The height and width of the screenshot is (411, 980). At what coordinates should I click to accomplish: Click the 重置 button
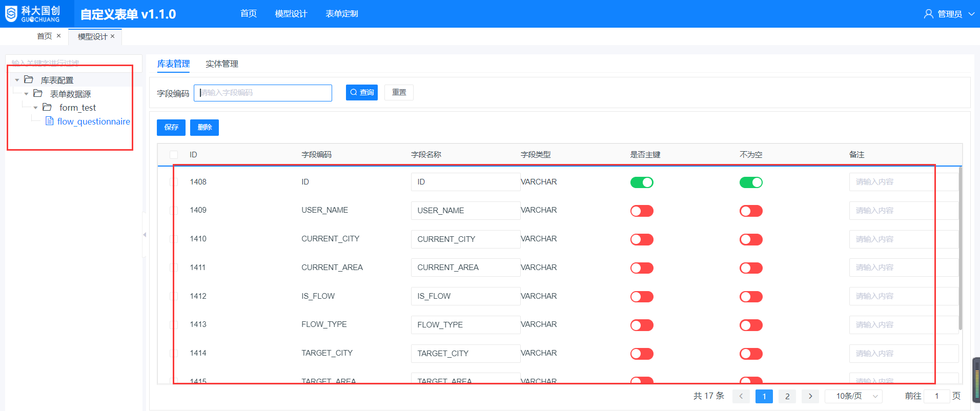[399, 92]
